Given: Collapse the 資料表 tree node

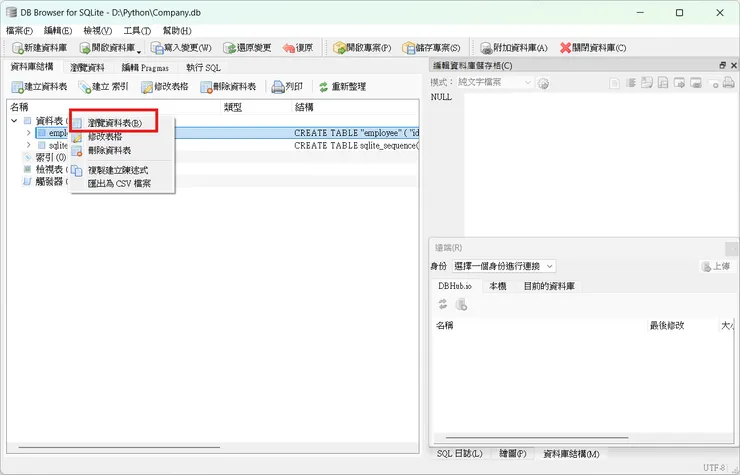Looking at the screenshot, I should 14,121.
